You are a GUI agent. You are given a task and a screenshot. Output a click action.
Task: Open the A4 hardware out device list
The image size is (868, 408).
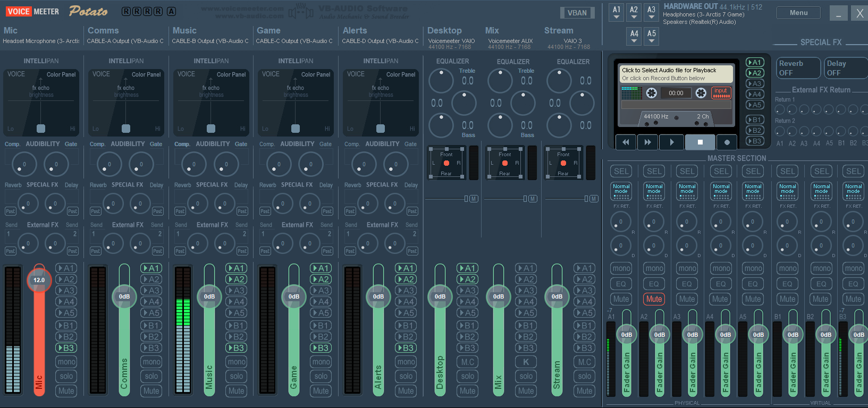[634, 36]
